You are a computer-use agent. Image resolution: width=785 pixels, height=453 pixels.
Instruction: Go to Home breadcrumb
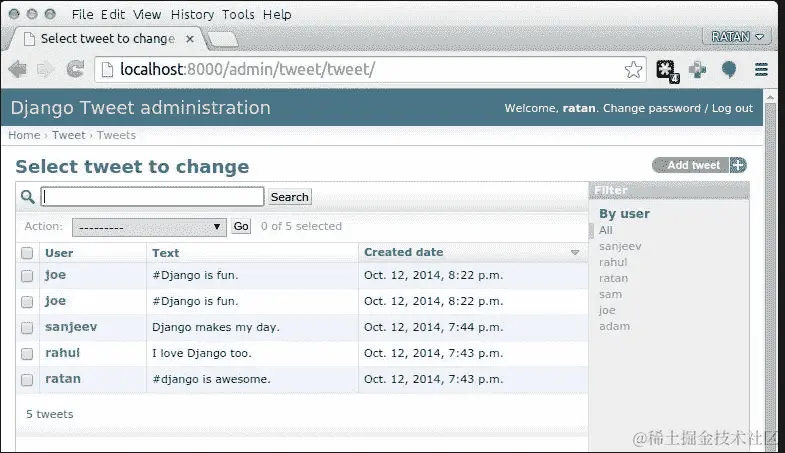[24, 135]
